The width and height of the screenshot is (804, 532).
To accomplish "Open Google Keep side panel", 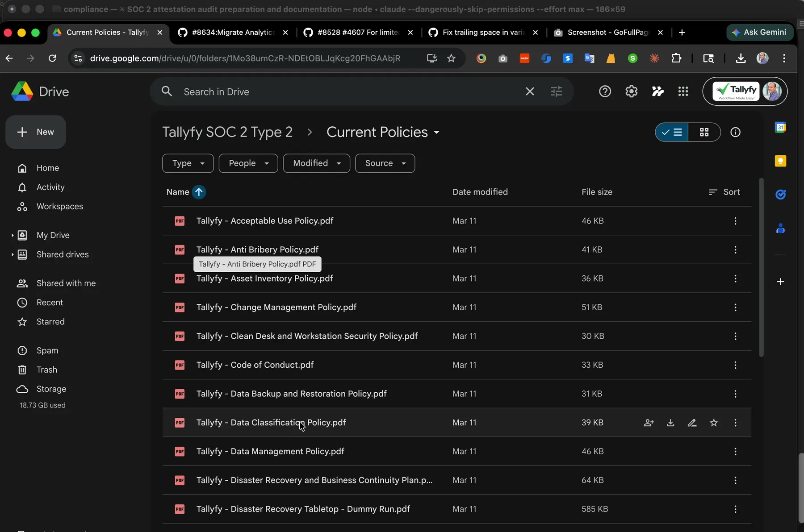I will [x=780, y=161].
